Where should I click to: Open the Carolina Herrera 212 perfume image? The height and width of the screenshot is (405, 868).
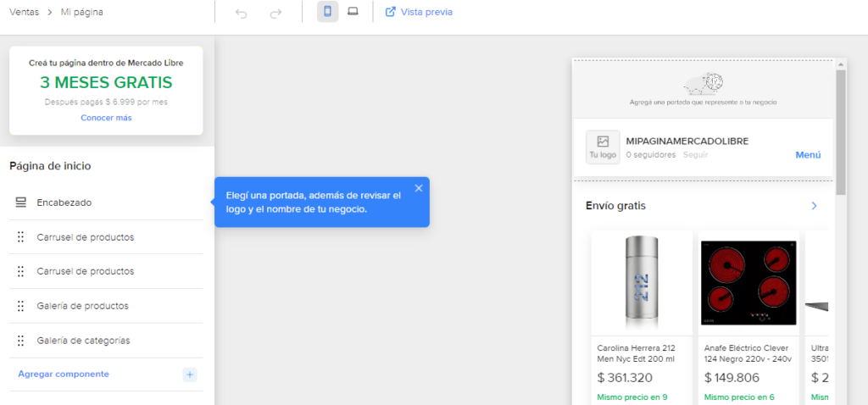(642, 283)
